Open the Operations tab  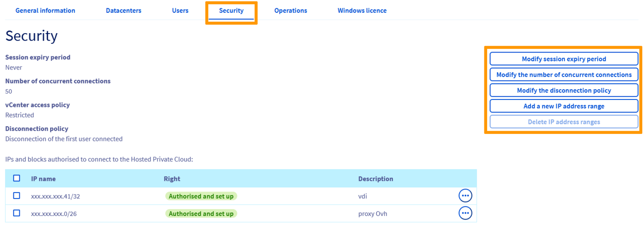click(290, 11)
